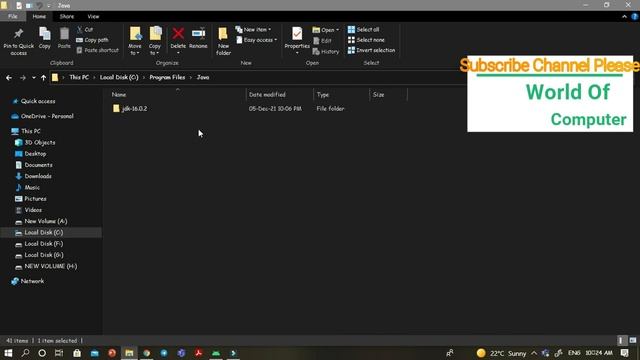Open the New item dropdown
The width and height of the screenshot is (640, 360).
pyautogui.click(x=253, y=29)
